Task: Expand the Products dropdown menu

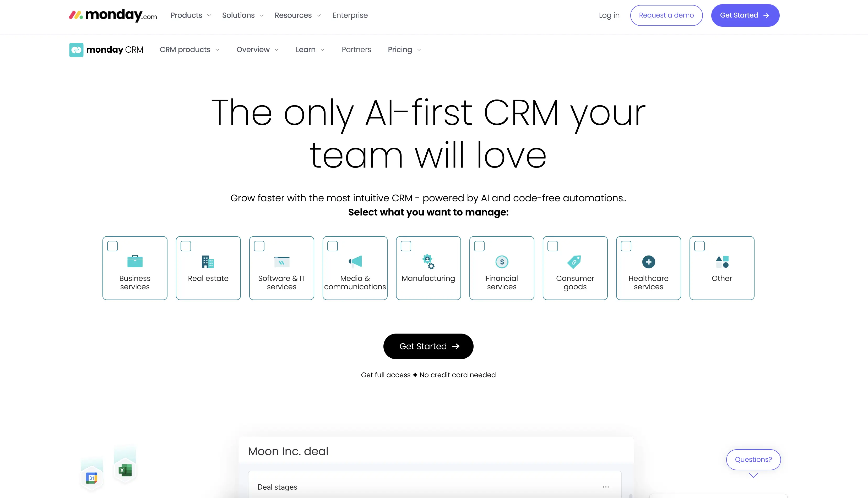Action: (x=191, y=15)
